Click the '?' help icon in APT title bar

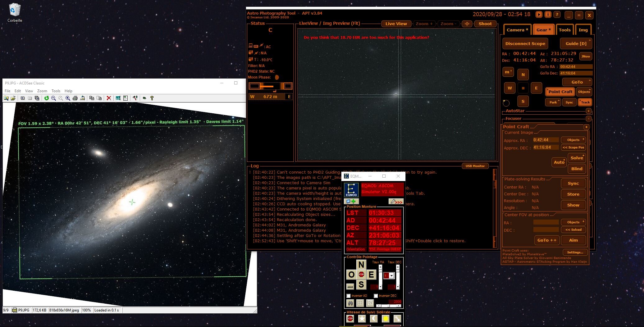557,15
